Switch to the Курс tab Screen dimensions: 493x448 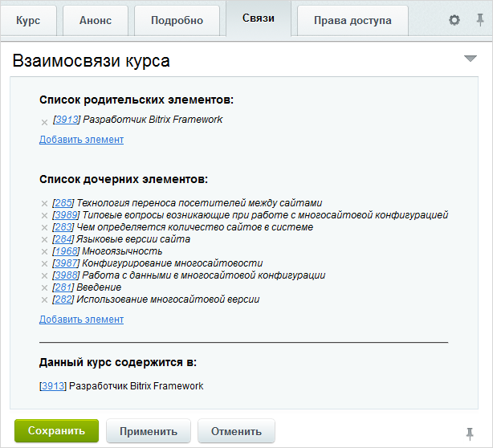(x=28, y=20)
